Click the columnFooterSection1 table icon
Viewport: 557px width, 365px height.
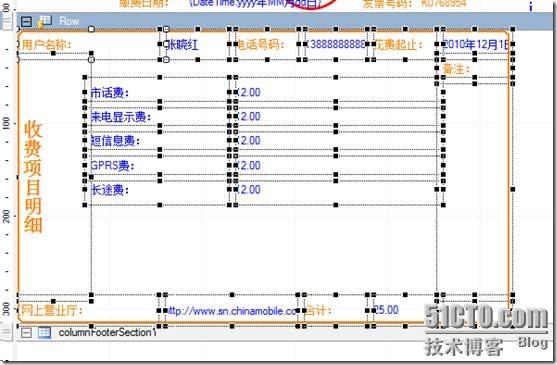(44, 333)
